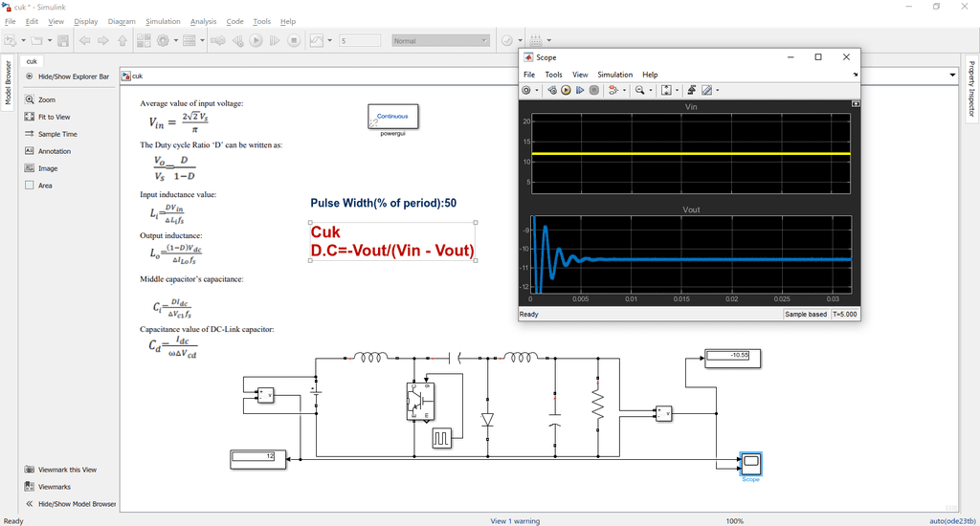Expand the Model Advisor dropdown arrow
The height and width of the screenshot is (526, 980).
(520, 40)
